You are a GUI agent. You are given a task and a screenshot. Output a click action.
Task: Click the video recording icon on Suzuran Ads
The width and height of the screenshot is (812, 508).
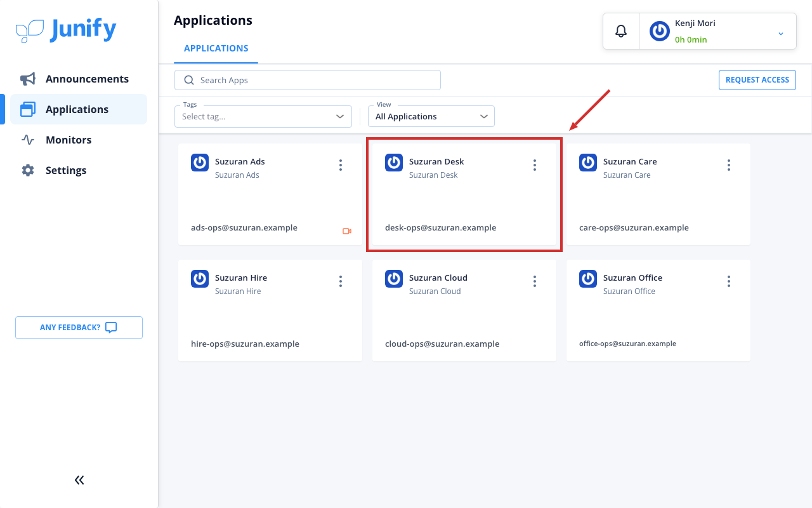coord(347,231)
